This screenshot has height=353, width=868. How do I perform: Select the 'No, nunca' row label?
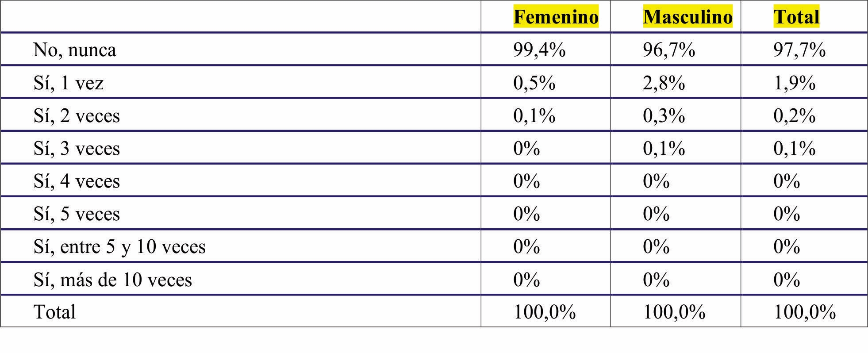75,50
